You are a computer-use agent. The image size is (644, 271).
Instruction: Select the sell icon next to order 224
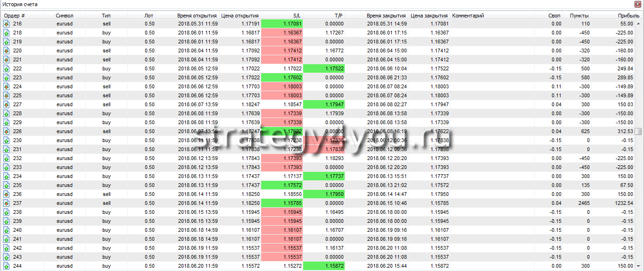pyautogui.click(x=7, y=86)
